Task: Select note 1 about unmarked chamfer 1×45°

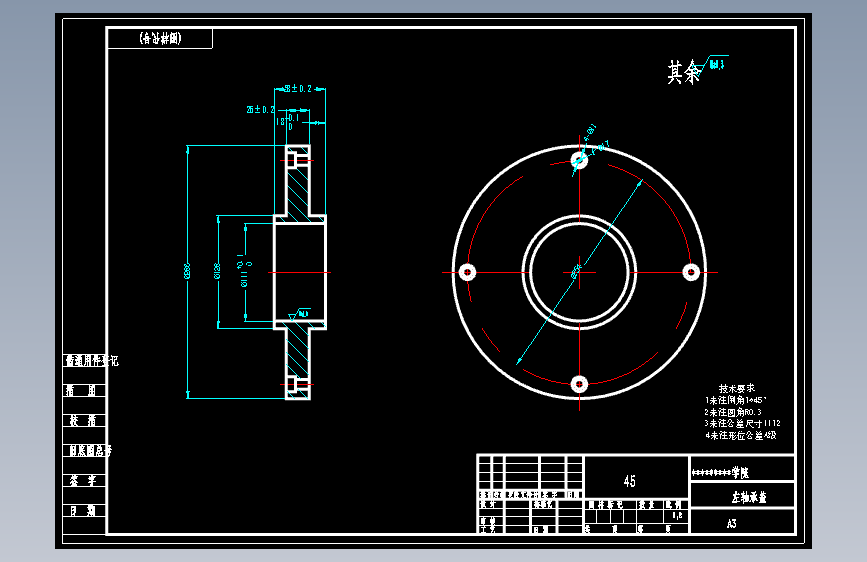Action: point(735,400)
